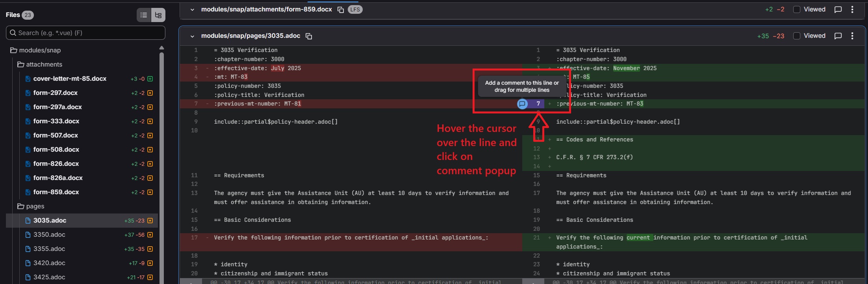
Task: Click the file search input field
Action: point(85,33)
